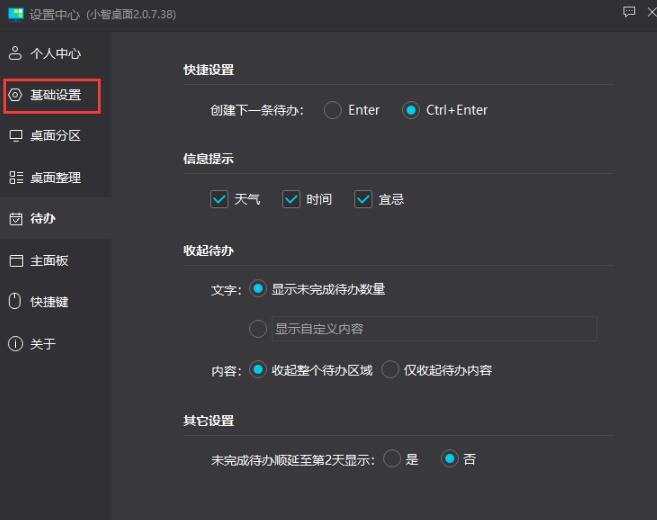This screenshot has width=657, height=520.
Task: Click the 设置中心 window title text
Action: [54, 15]
